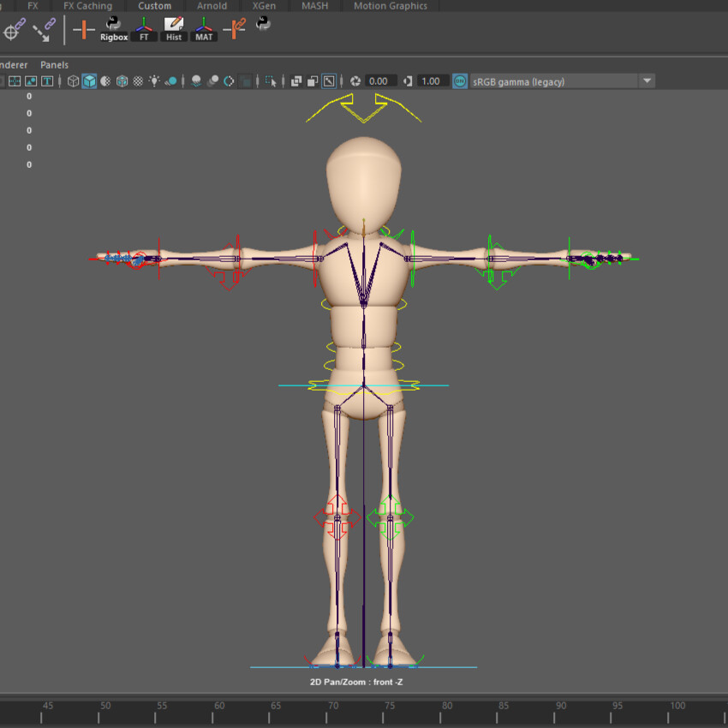Click the MAT shelf icon
This screenshot has height=728, width=728.
(204, 26)
